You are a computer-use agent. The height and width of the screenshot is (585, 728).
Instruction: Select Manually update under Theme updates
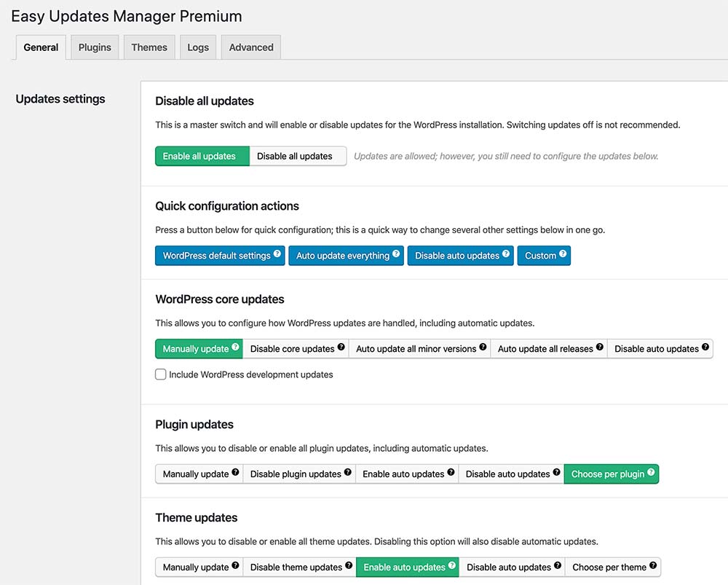click(x=195, y=568)
